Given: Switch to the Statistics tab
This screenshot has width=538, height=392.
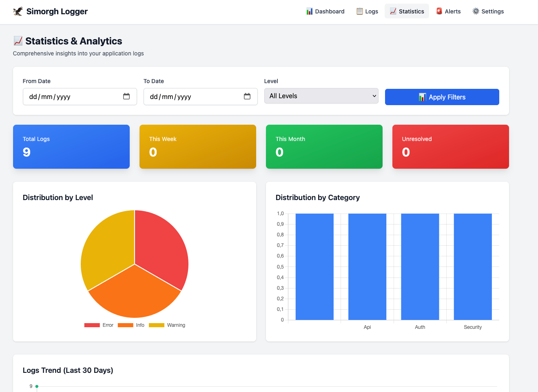Looking at the screenshot, I should pyautogui.click(x=407, y=11).
